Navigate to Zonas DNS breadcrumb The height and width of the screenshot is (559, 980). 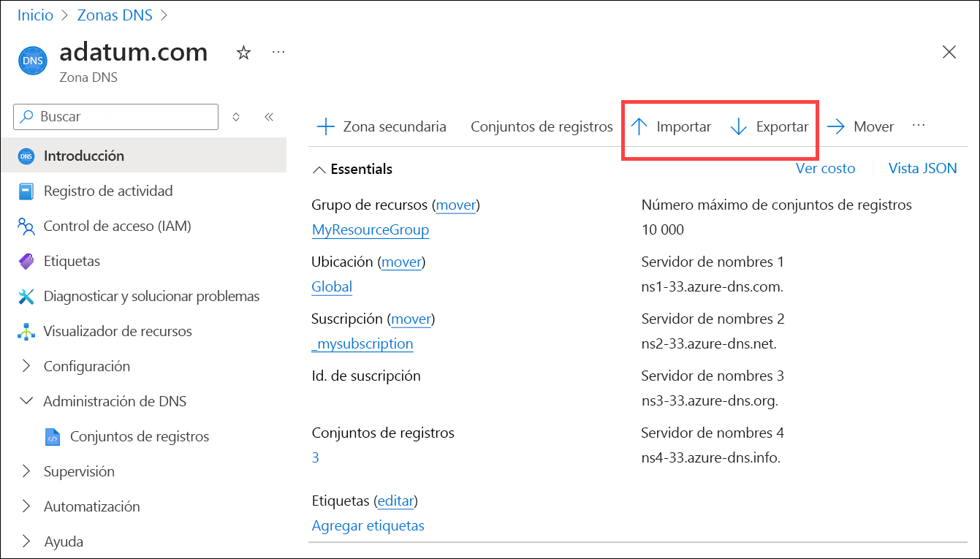(x=114, y=15)
